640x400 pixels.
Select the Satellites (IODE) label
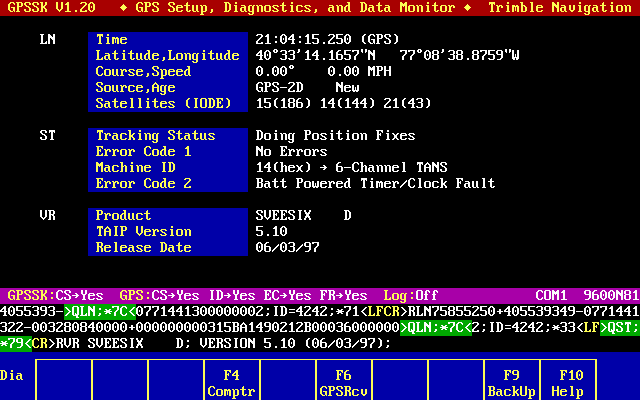click(164, 104)
